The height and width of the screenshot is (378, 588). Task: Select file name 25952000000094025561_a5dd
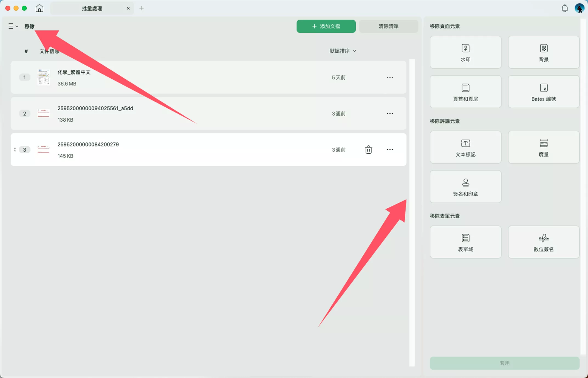[x=95, y=108]
